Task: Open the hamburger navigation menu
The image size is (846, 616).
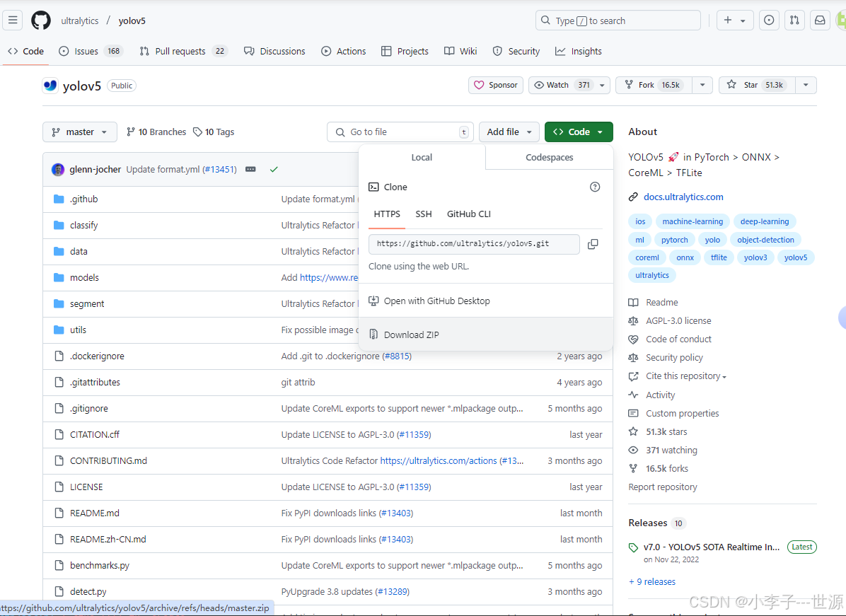Action: 13,21
